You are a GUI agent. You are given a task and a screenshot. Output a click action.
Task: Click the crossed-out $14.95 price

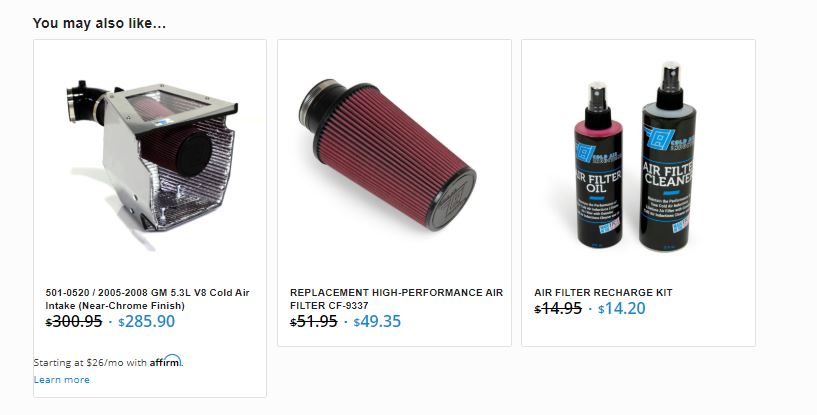[x=558, y=308]
